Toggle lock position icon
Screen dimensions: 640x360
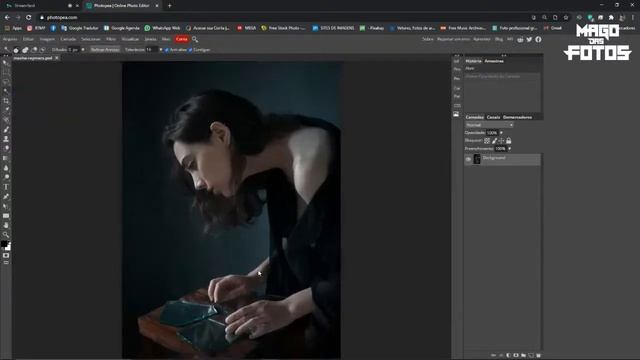tap(501, 140)
